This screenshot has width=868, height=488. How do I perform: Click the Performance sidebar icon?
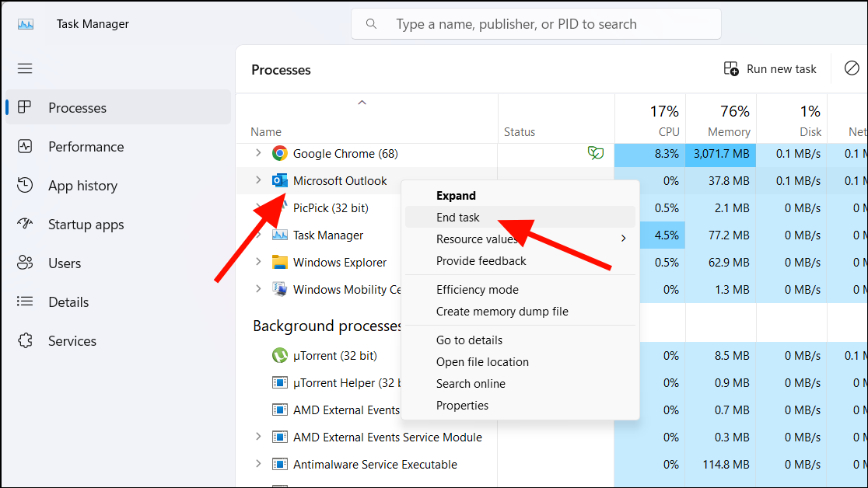[x=25, y=146]
